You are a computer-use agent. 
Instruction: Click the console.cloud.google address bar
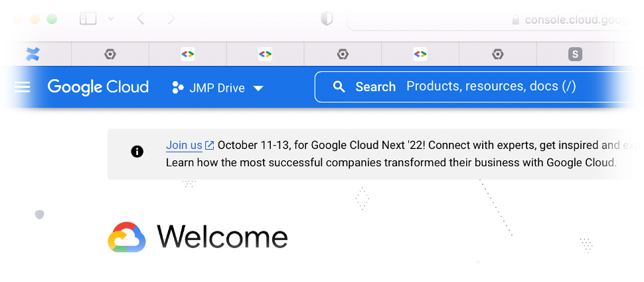click(x=578, y=20)
